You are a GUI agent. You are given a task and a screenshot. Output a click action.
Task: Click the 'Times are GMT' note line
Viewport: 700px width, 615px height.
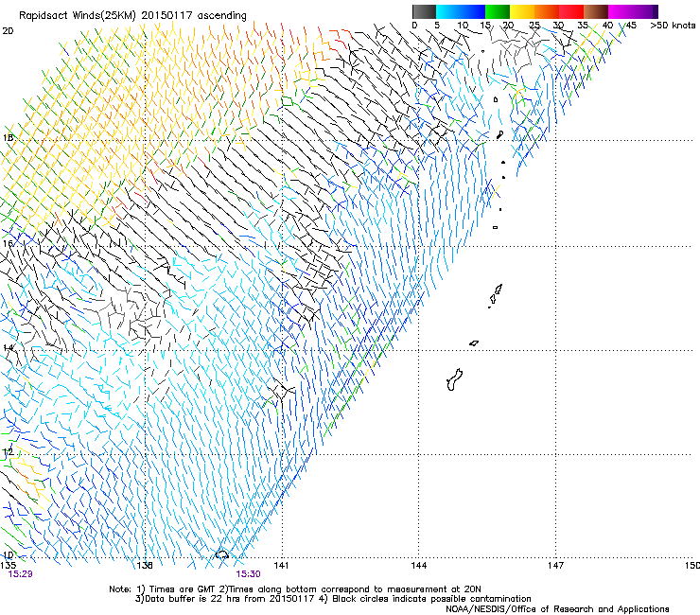click(x=294, y=589)
